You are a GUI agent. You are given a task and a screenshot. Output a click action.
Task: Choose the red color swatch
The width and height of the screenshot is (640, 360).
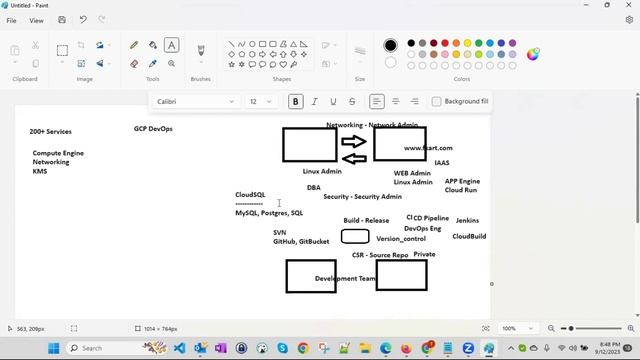(445, 43)
